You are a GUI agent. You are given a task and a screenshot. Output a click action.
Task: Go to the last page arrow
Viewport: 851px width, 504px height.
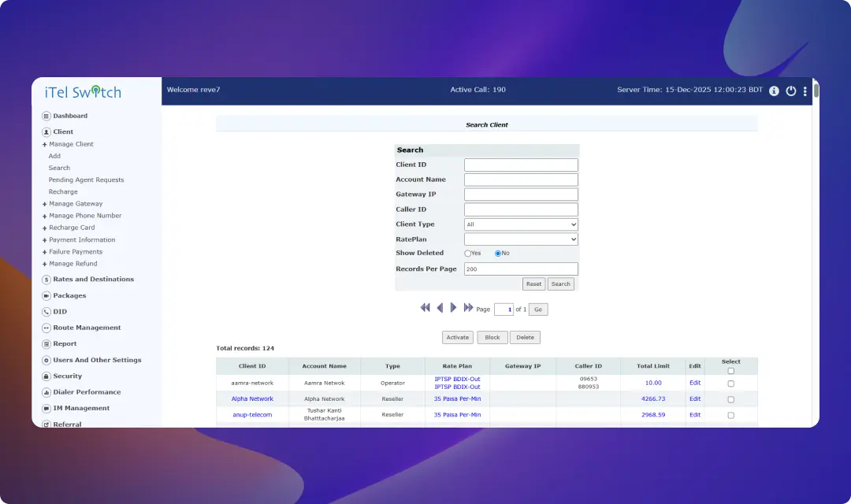469,309
